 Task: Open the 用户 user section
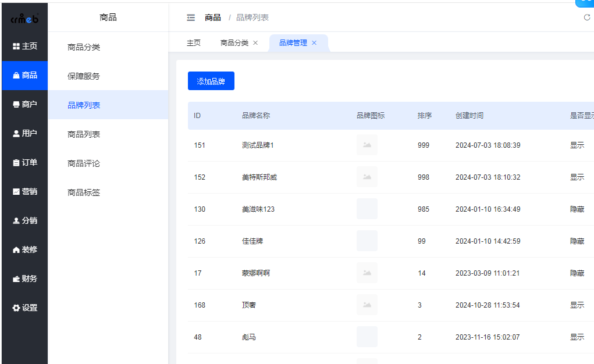pos(24,133)
